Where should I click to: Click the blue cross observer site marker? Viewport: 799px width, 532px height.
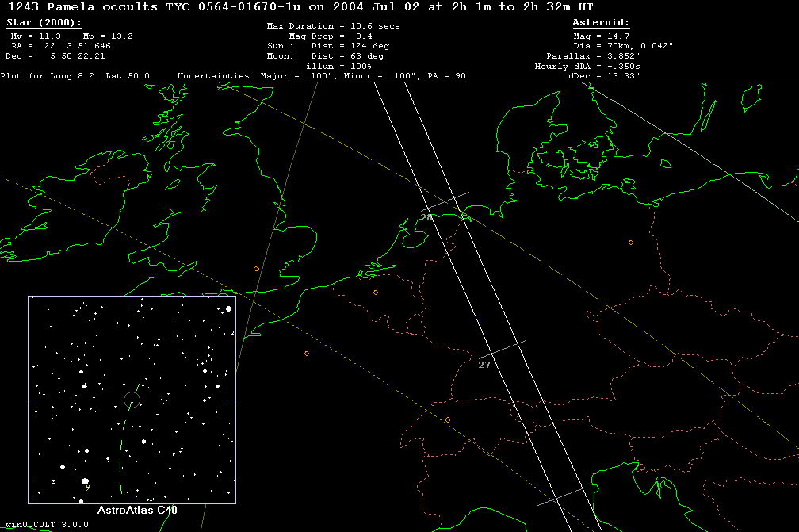point(479,320)
